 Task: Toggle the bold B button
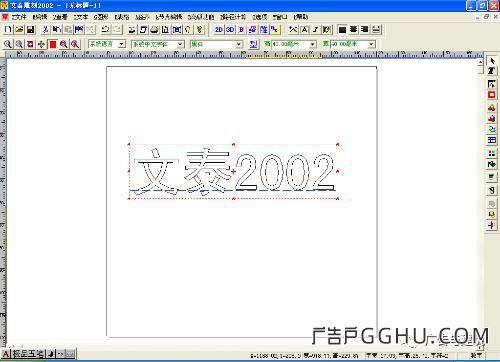(241, 30)
